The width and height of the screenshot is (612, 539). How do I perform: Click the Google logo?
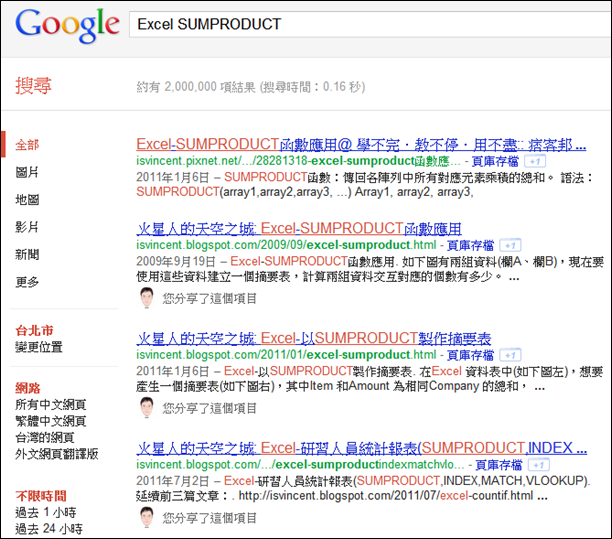[x=67, y=25]
